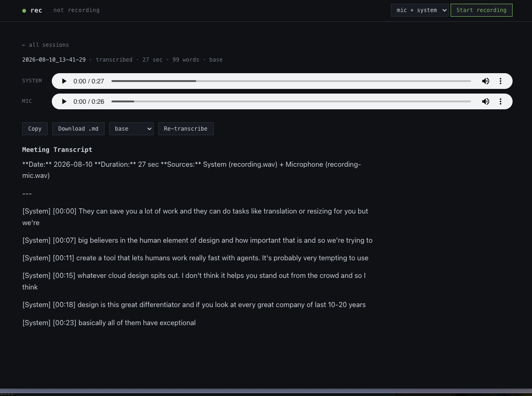Open SYSTEM player more options menu
The image size is (532, 396).
(x=501, y=81)
